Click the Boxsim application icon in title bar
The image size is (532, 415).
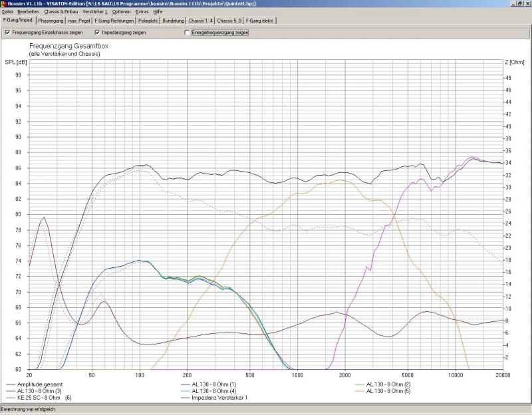tap(4, 4)
